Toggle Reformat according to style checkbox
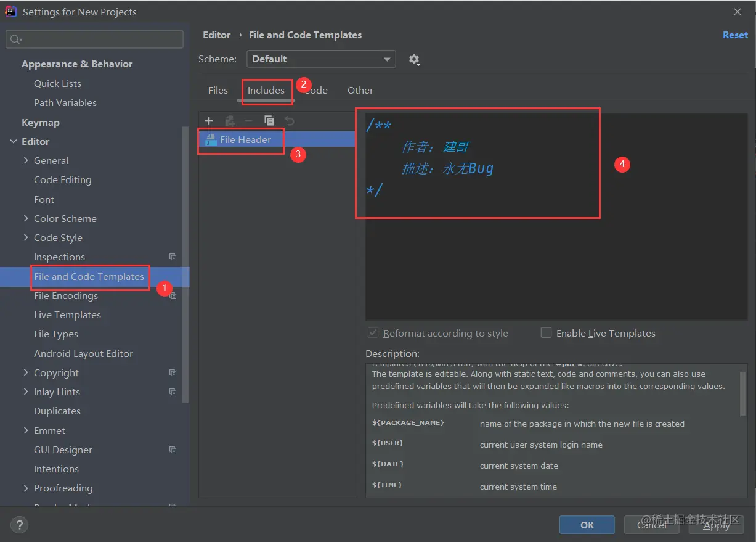This screenshot has height=542, width=756. pos(373,333)
